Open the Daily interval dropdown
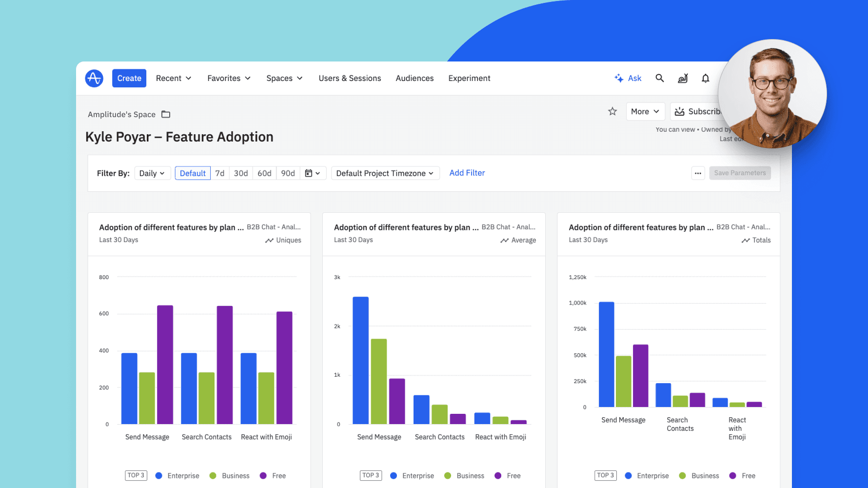Screen dimensions: 868x488 (x=152, y=173)
